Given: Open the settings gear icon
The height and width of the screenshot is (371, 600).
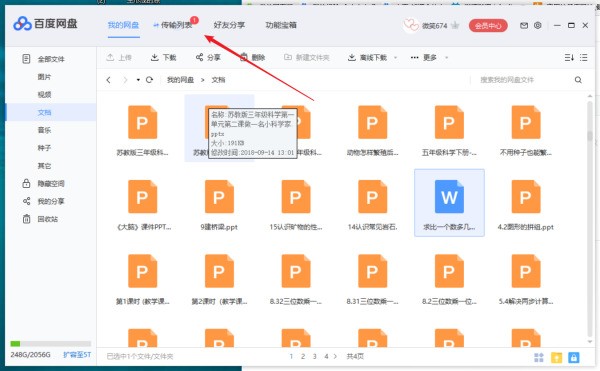Looking at the screenshot, I should [538, 26].
